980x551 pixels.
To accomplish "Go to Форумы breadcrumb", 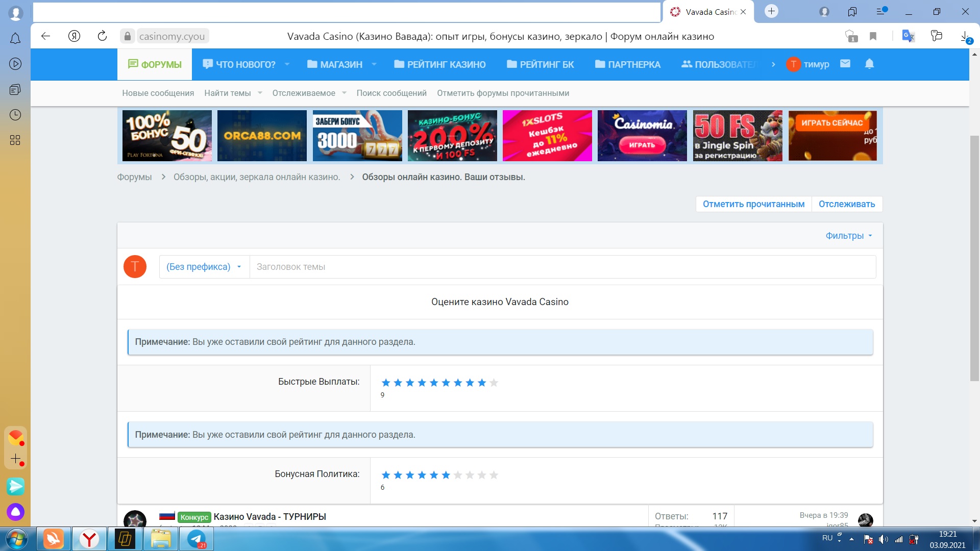I will [x=134, y=177].
